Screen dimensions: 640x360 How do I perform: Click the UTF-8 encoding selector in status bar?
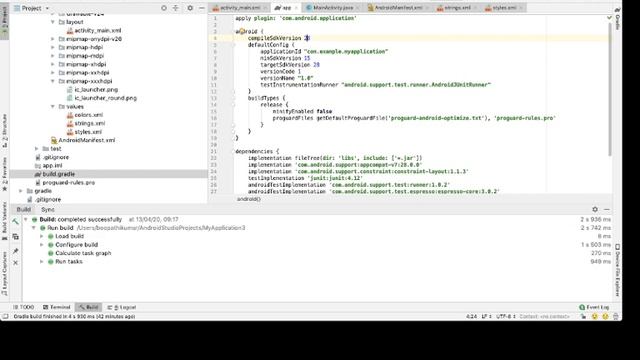pos(506,317)
